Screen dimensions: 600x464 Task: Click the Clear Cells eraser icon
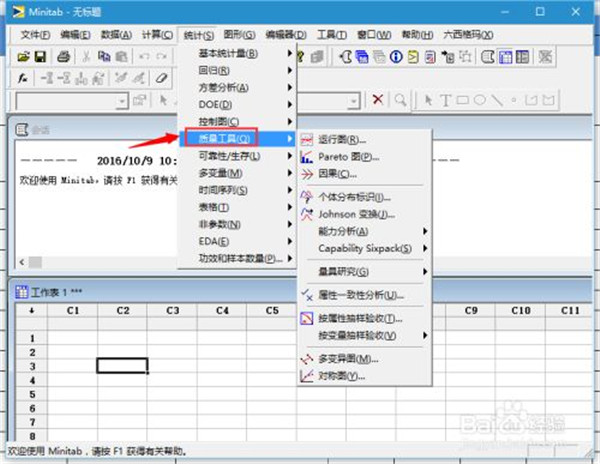pos(161,78)
